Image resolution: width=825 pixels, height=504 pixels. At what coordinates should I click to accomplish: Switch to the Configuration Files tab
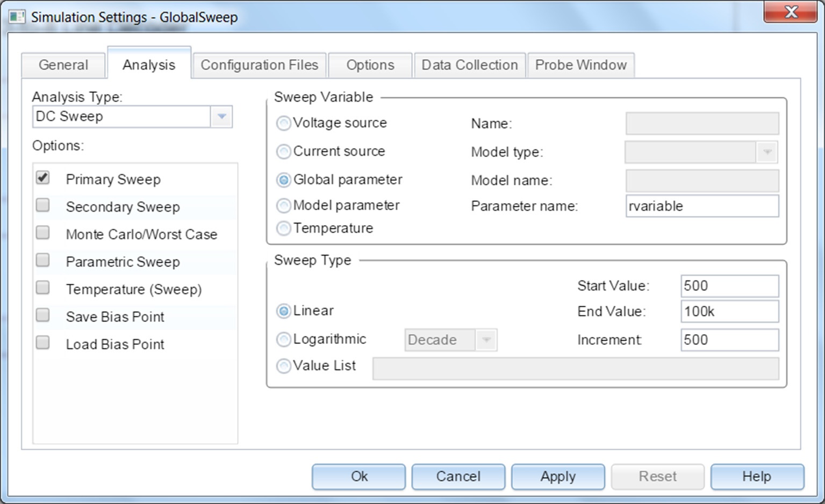pyautogui.click(x=259, y=65)
